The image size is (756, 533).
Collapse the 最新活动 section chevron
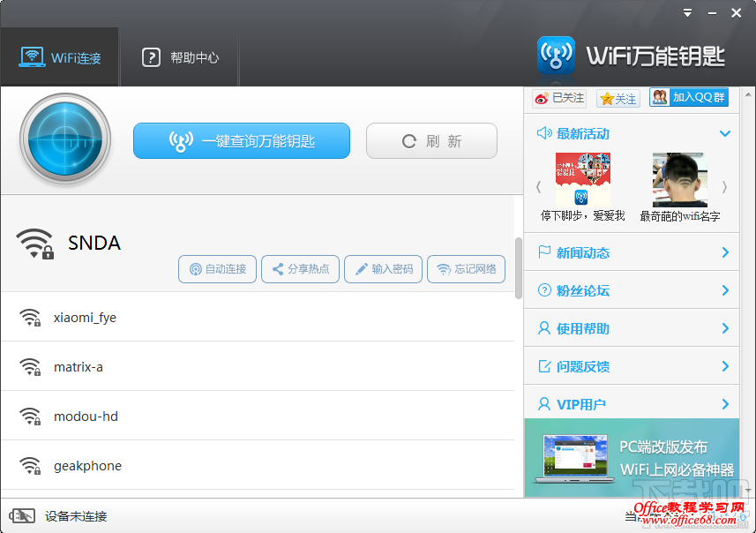[x=725, y=133]
